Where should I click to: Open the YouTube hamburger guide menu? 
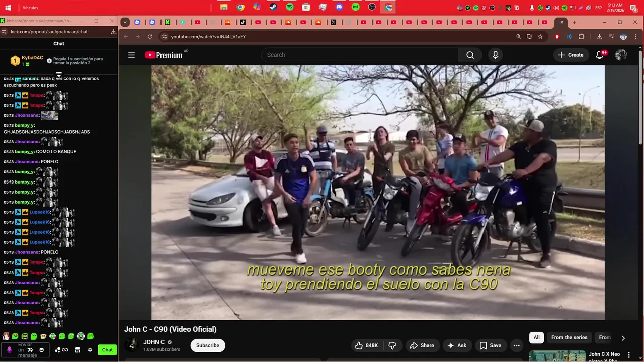(131, 55)
